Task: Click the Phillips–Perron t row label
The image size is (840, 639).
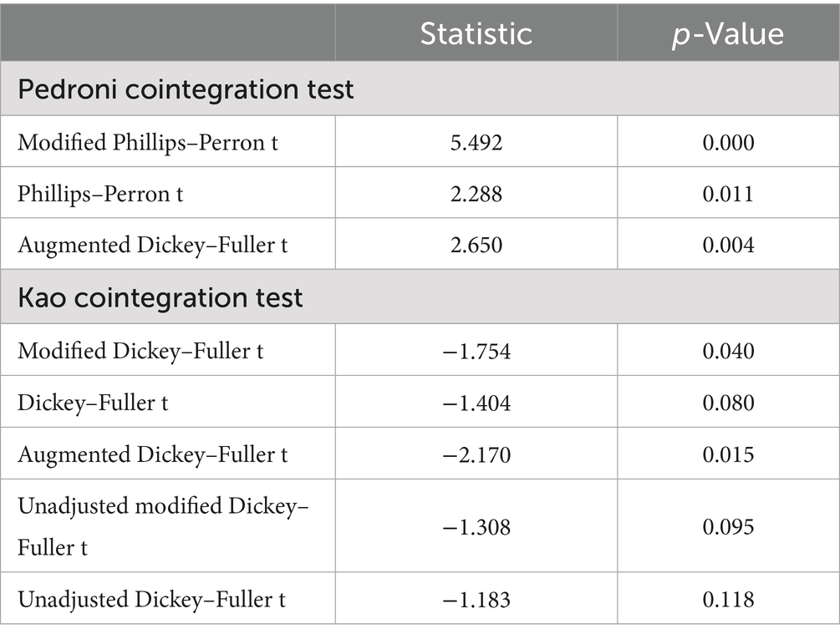Action: coord(100,194)
